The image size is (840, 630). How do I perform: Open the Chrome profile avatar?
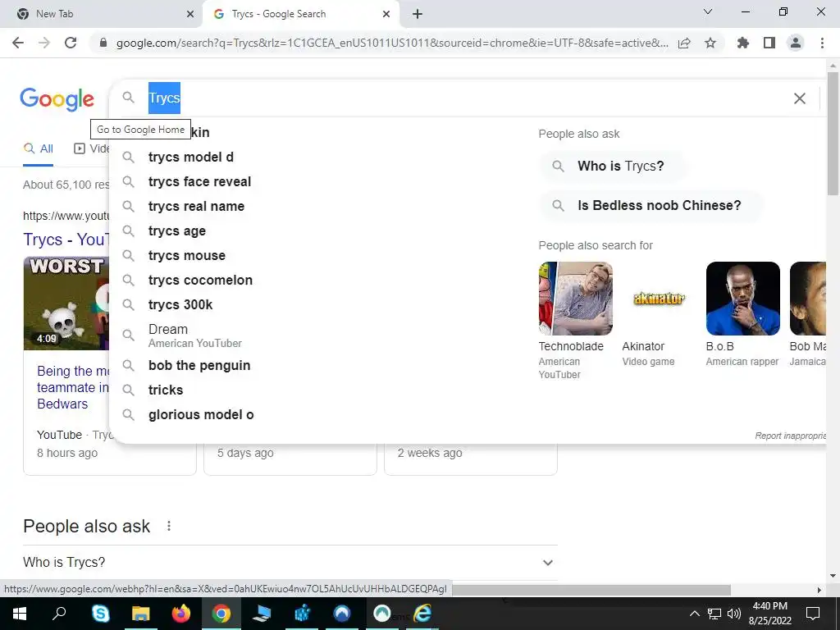point(796,43)
